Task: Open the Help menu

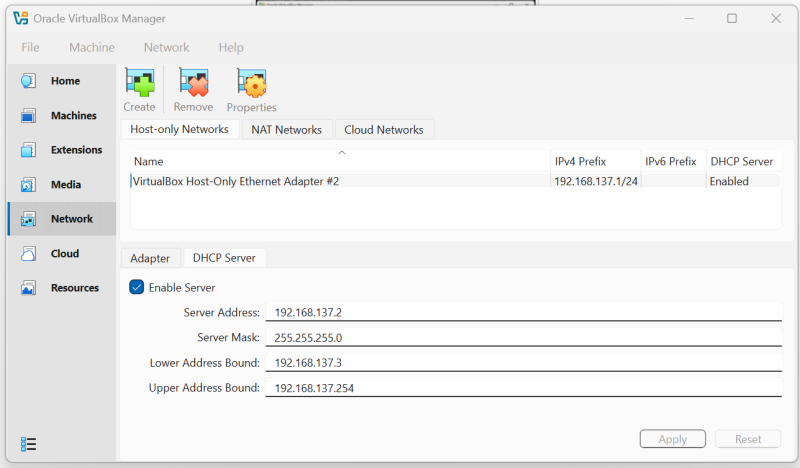Action: pyautogui.click(x=231, y=47)
